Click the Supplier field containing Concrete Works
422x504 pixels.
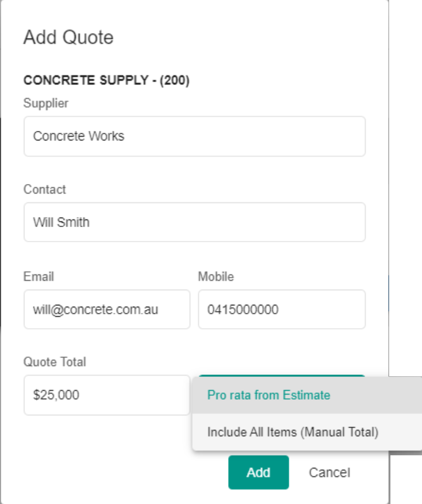[x=194, y=136]
